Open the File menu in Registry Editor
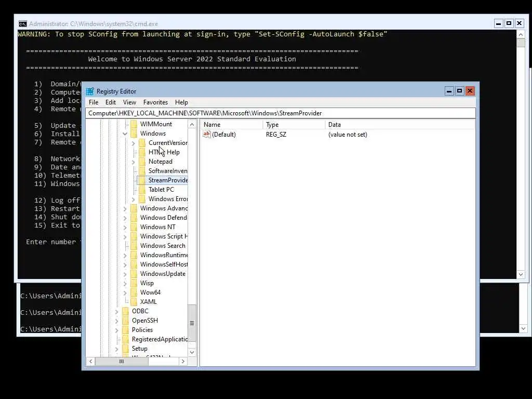This screenshot has height=399, width=532. 94,102
